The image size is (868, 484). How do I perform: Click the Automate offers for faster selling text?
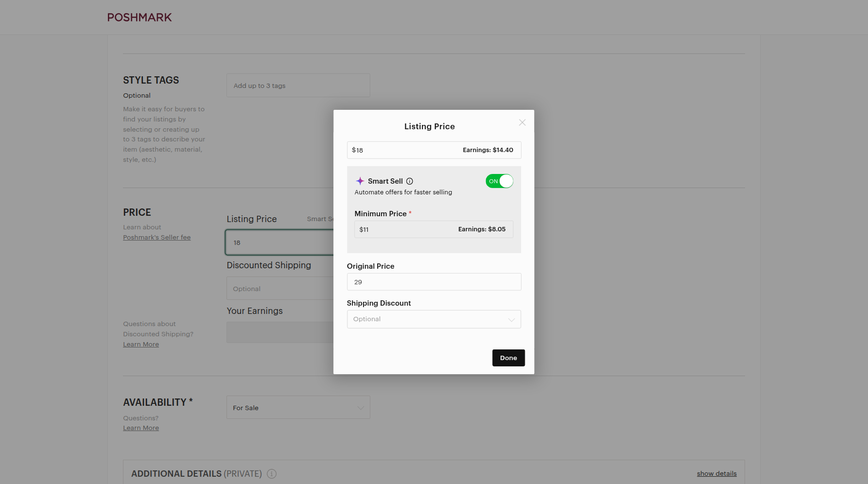coord(403,192)
